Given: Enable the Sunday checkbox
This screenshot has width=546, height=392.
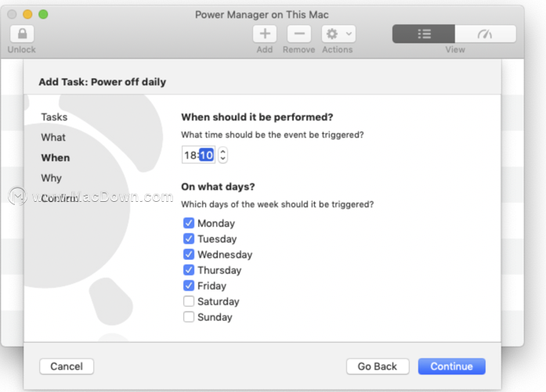Looking at the screenshot, I should (x=188, y=317).
